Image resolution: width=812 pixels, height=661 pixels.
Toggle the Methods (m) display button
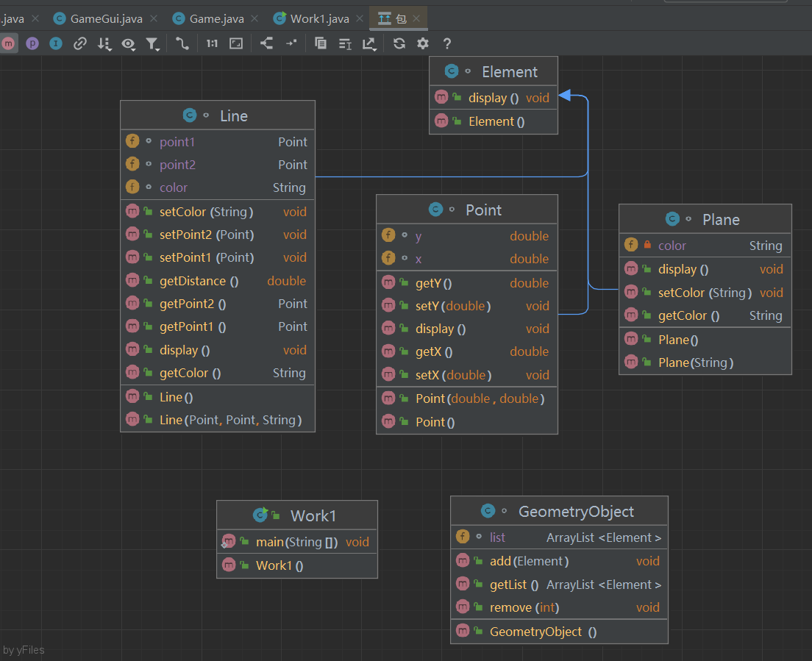pos(8,43)
